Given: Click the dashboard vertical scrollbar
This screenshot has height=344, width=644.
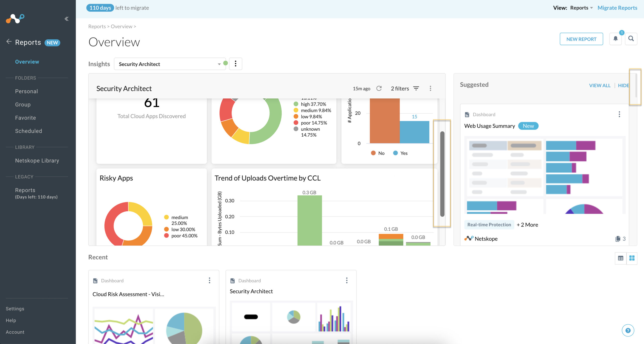Looking at the screenshot, I should coord(442,174).
